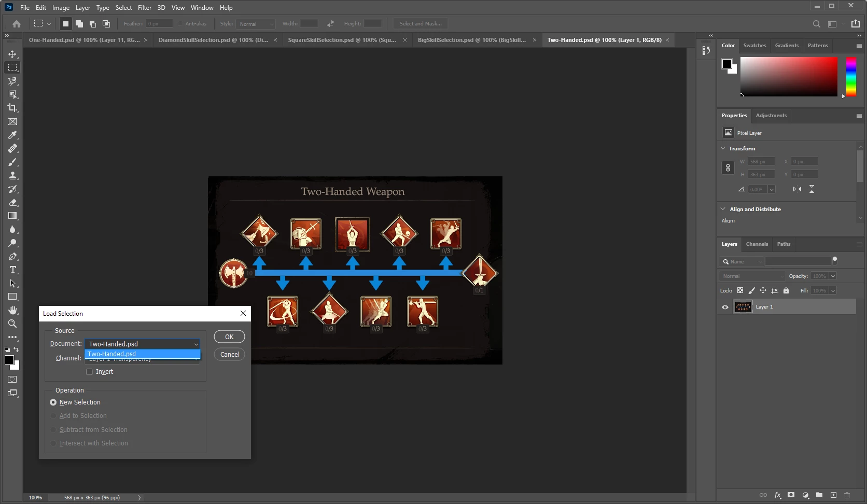
Task: Open the Filter menu
Action: coord(145,8)
